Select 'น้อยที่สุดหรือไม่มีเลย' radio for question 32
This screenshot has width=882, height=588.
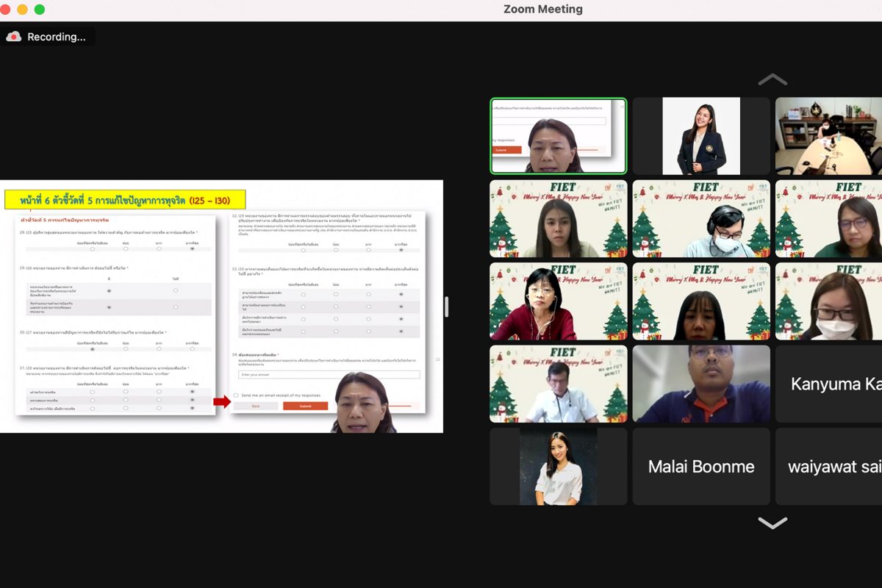tap(303, 250)
